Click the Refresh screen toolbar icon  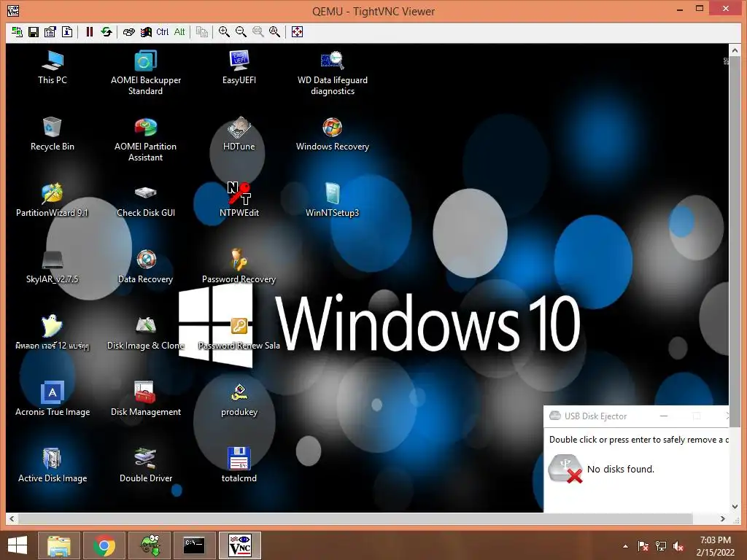[107, 32]
